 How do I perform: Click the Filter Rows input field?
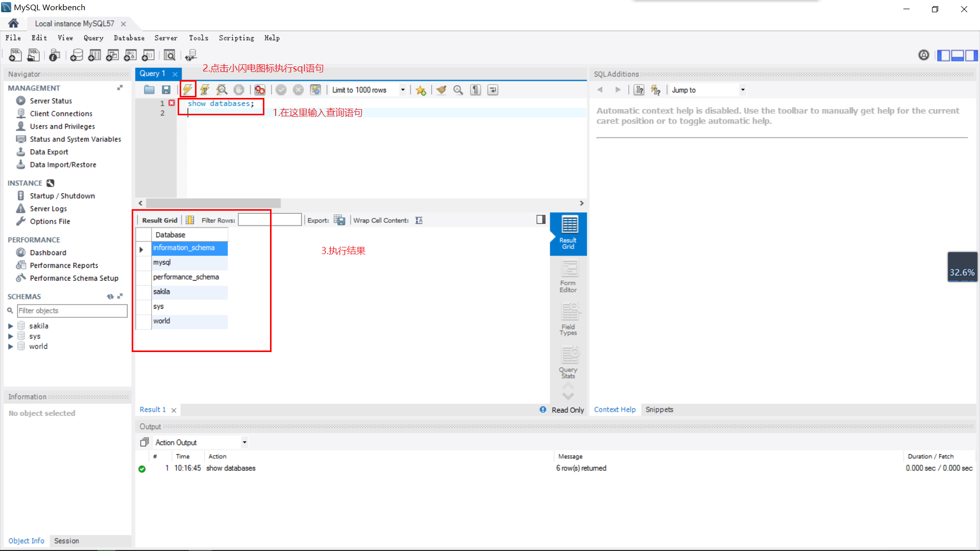[269, 220]
